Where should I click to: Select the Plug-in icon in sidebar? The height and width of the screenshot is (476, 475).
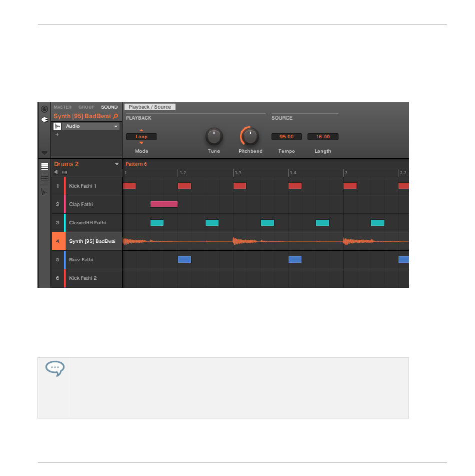tap(44, 120)
